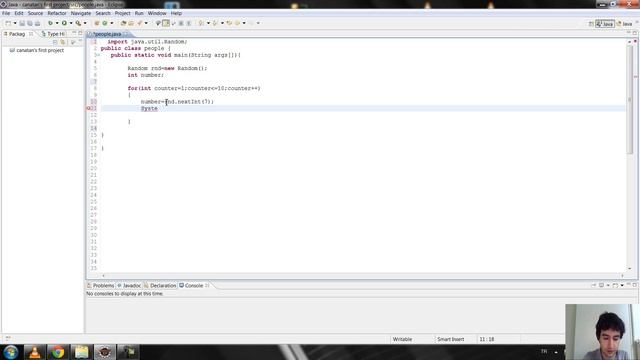This screenshot has width=640, height=360.
Task: Click the Last Edit Location icon
Action: tap(229, 23)
